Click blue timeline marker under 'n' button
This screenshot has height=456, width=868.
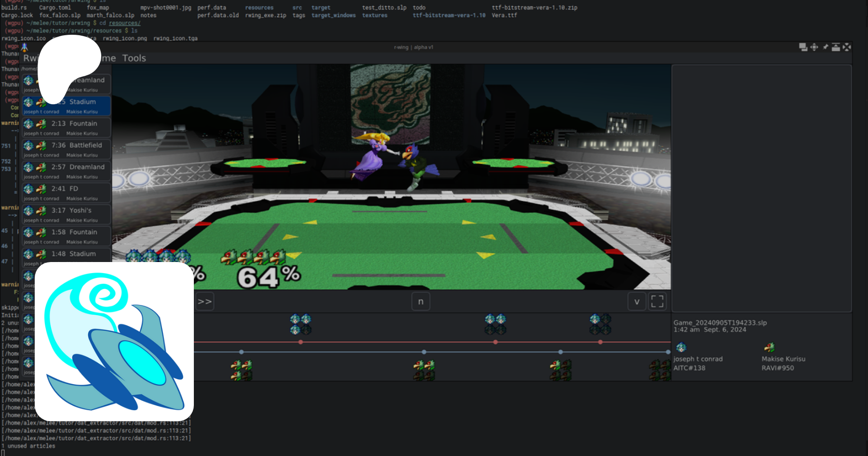point(424,352)
